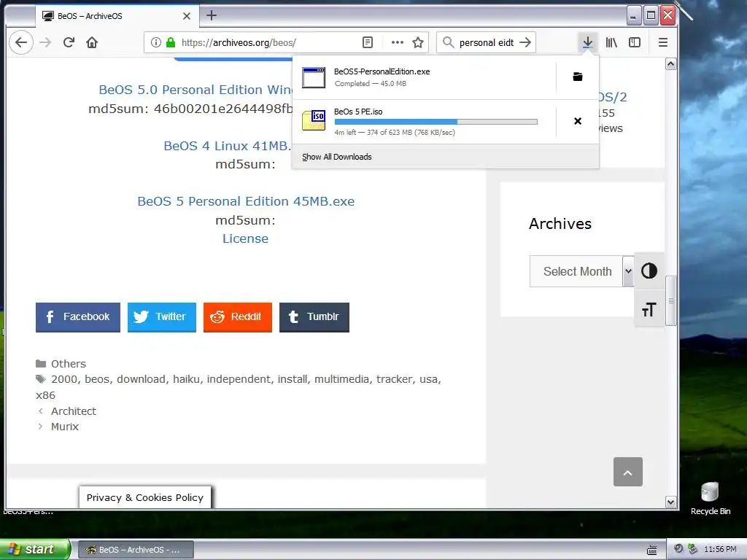Open the Recycle Bin on the desktop
Viewport: 747px width, 560px height.
[x=710, y=498]
